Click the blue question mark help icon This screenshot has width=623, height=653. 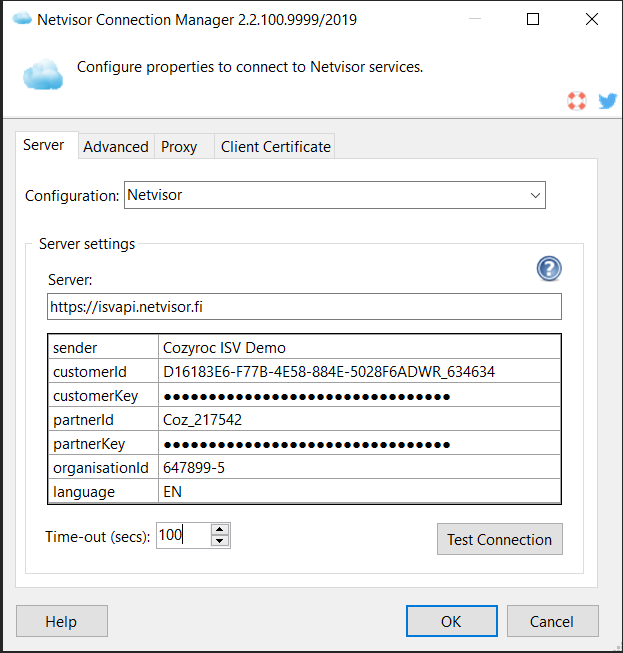click(549, 269)
